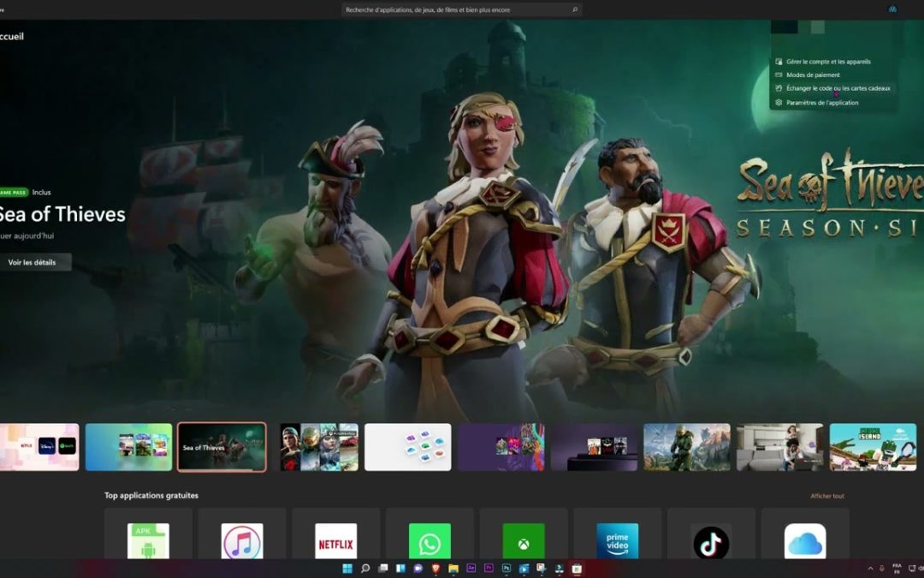Show hidden system tray icons
The image size is (924, 578).
[x=870, y=569]
